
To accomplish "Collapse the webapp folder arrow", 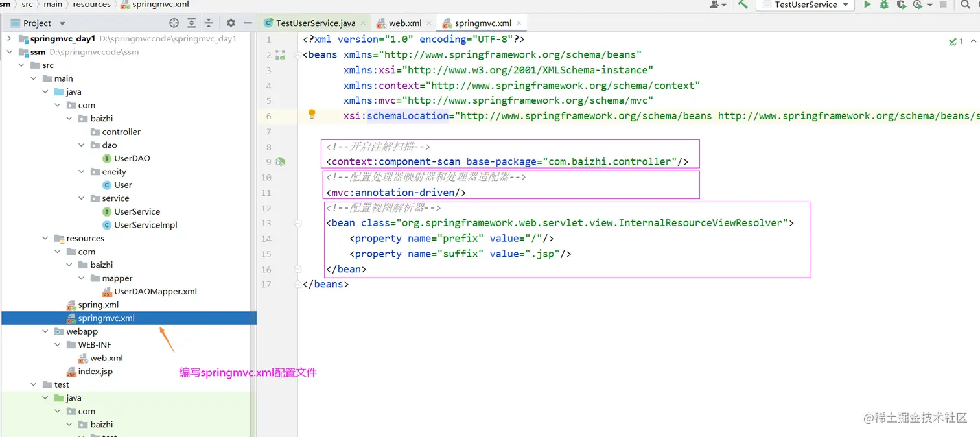I will (45, 331).
